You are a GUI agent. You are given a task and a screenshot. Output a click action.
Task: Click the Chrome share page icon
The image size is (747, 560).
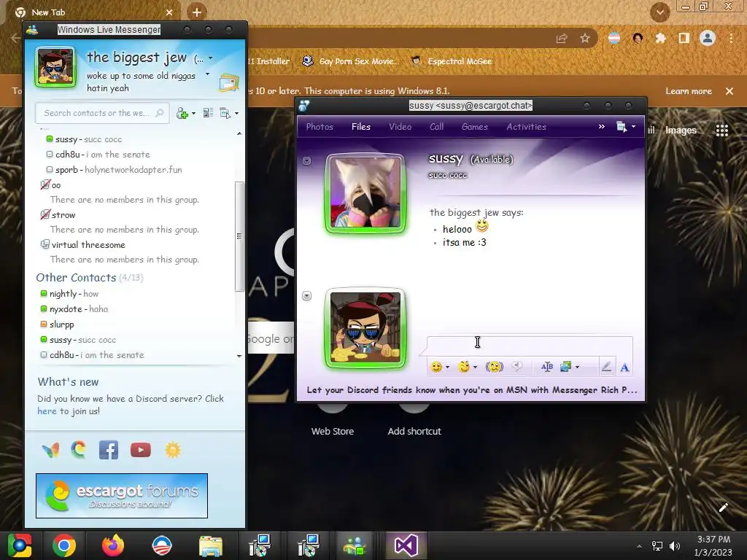click(x=562, y=38)
